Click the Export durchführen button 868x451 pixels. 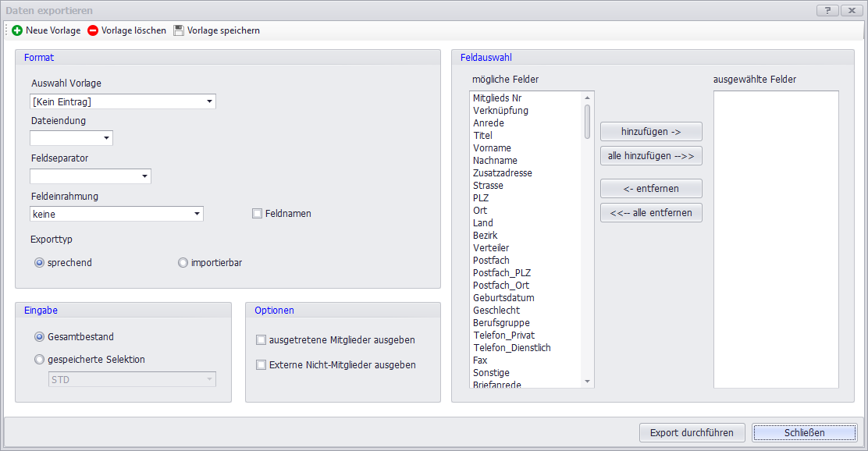coord(692,433)
